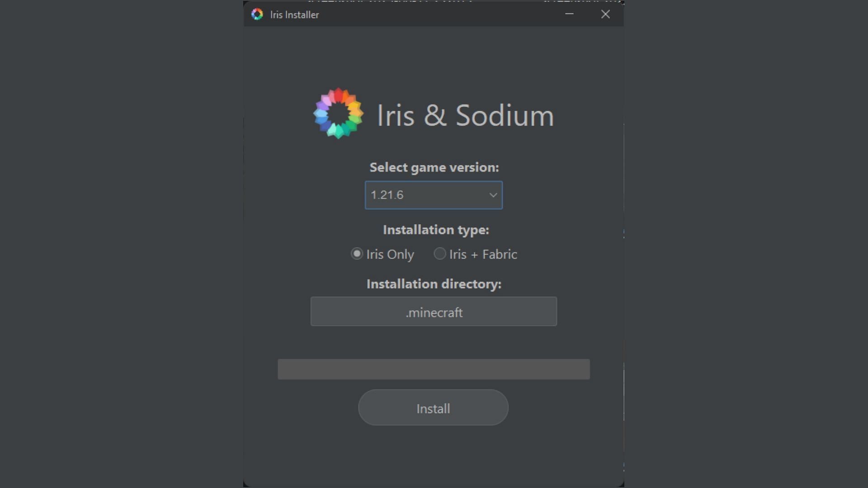This screenshot has width=868, height=488.
Task: Click the 'Installation directory:' label
Action: [x=434, y=284]
